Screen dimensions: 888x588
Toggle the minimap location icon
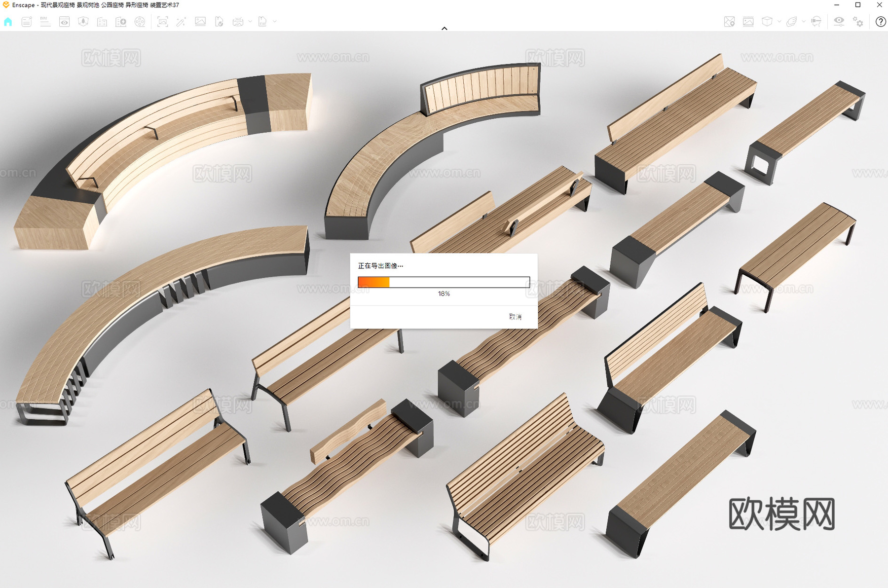coord(729,22)
